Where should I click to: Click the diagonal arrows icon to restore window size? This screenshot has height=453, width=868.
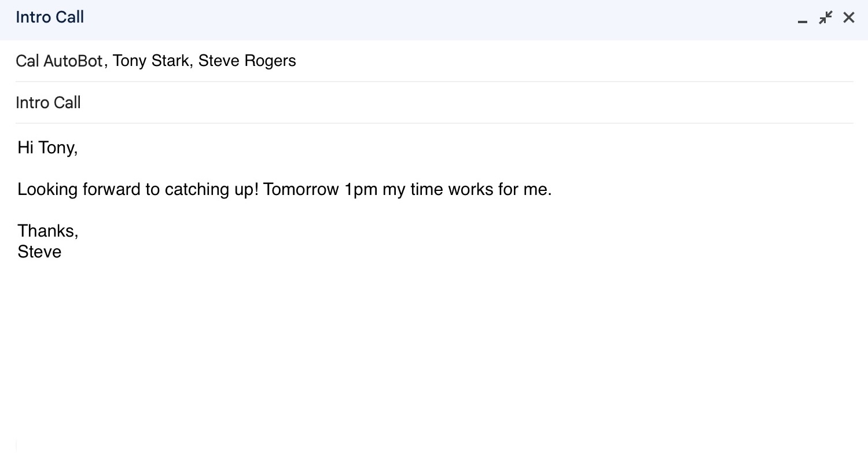(825, 18)
